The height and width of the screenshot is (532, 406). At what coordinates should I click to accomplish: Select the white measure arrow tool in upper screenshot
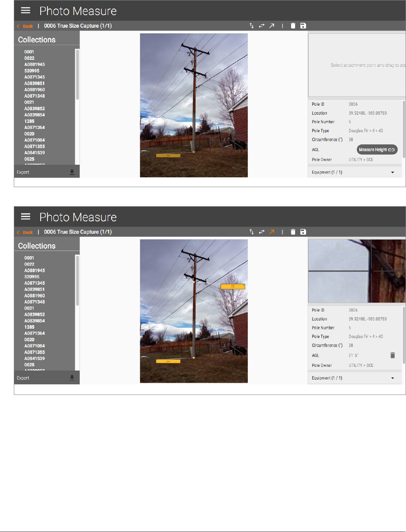pyautogui.click(x=271, y=26)
